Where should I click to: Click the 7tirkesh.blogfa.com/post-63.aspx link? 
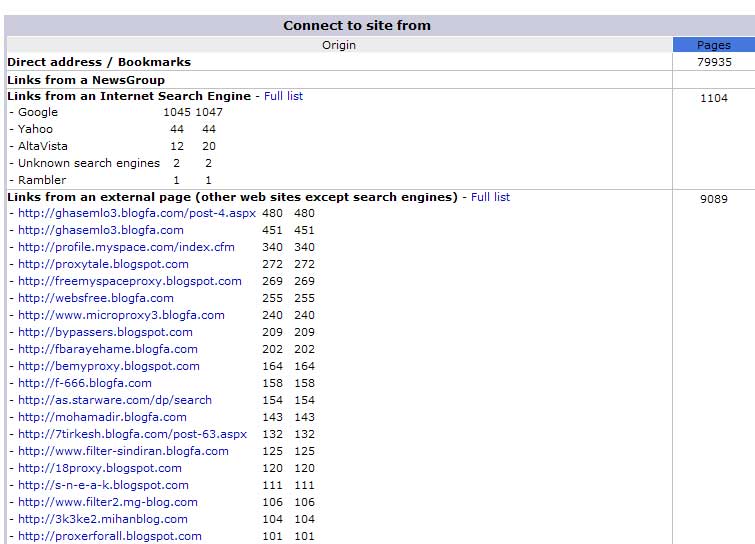132,434
